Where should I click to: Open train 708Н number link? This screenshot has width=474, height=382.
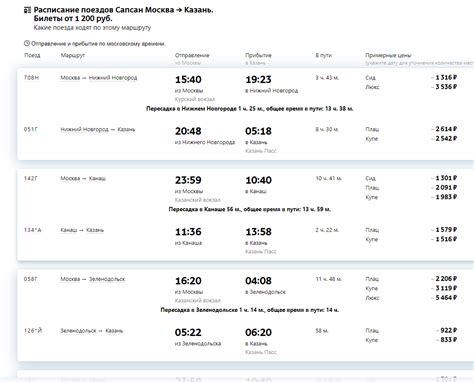31,78
